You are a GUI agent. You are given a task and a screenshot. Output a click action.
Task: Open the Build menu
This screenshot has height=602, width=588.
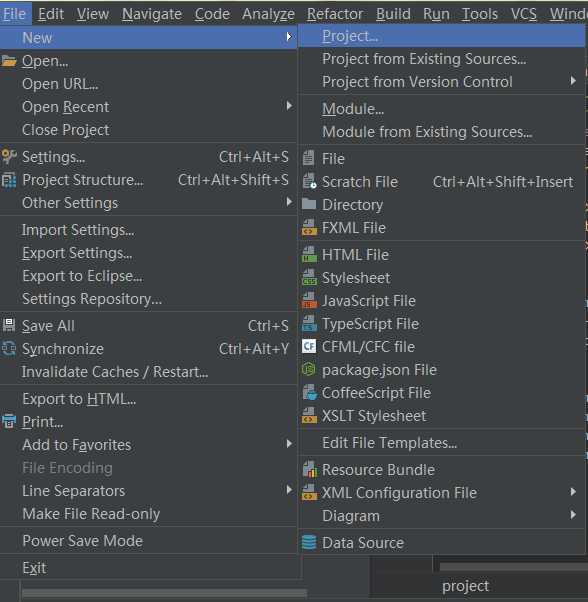pyautogui.click(x=393, y=14)
